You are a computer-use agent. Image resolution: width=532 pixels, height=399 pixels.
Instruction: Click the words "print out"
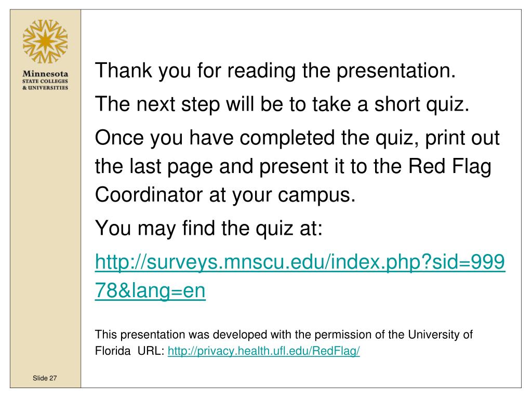coord(462,138)
